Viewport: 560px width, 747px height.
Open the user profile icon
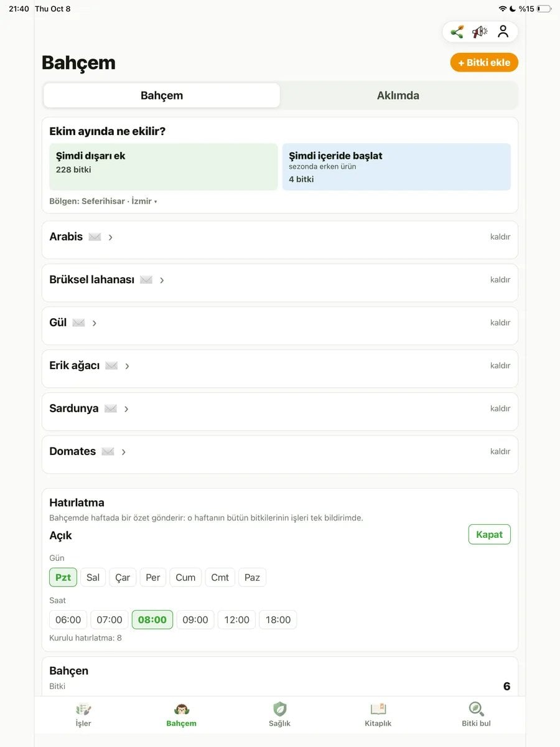point(503,32)
